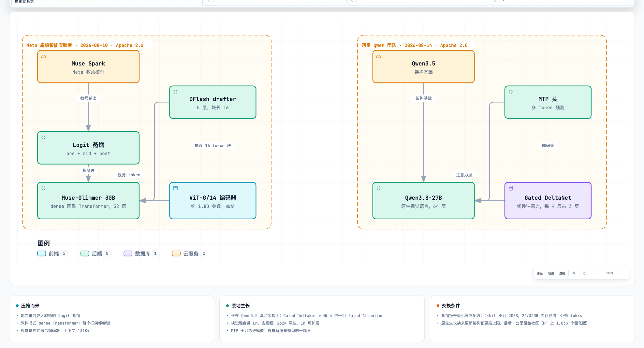This screenshot has width=644, height=348.
Task: Zoom out with the minus icon
Action: tap(596, 273)
